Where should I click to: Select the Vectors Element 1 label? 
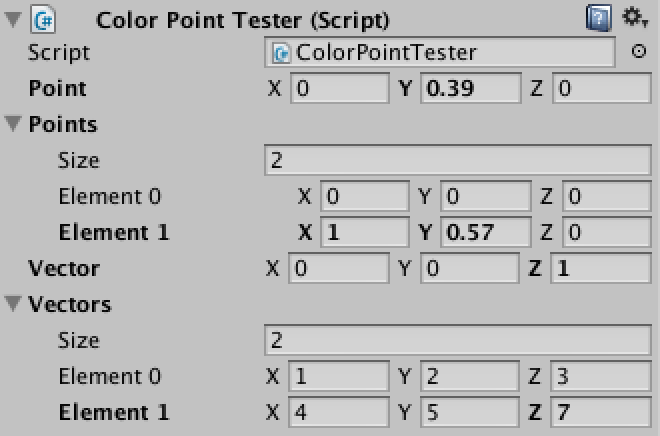click(114, 412)
